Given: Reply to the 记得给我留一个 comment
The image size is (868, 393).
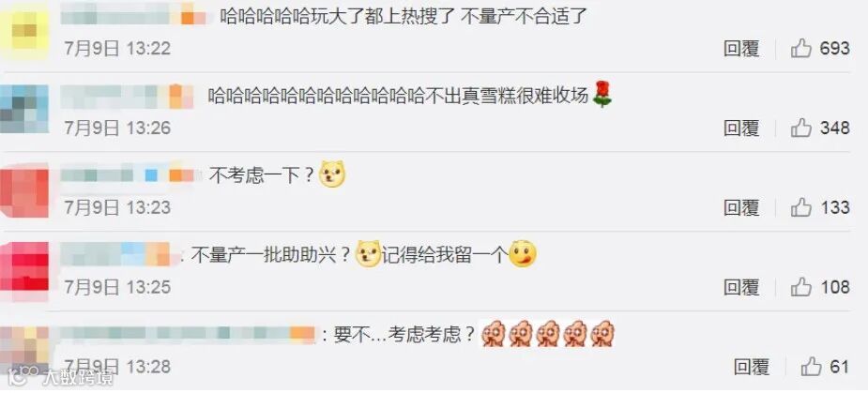Looking at the screenshot, I should coord(741,287).
